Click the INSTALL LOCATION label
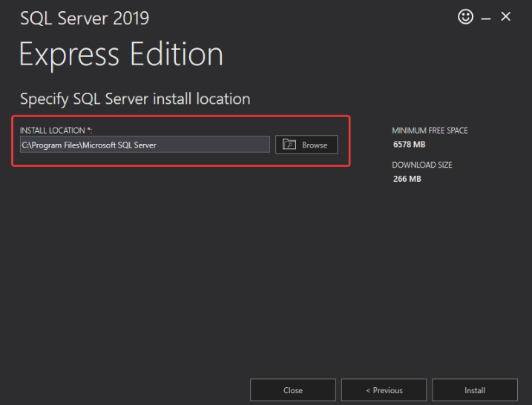This screenshot has height=405, width=532. (x=56, y=131)
